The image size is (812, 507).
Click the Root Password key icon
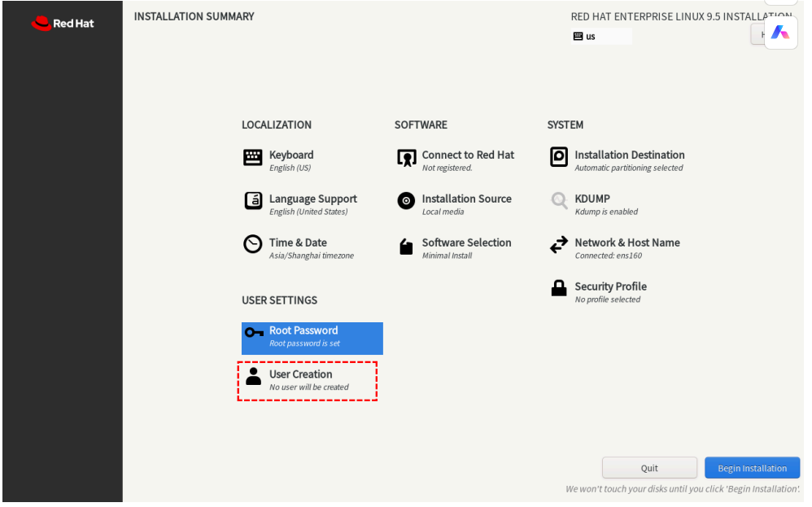click(255, 333)
